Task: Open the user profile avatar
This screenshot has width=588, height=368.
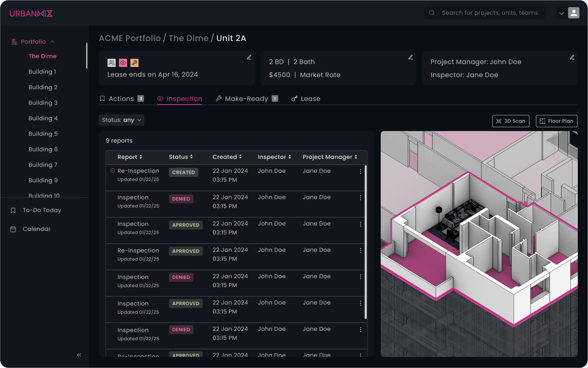Action: pyautogui.click(x=574, y=13)
